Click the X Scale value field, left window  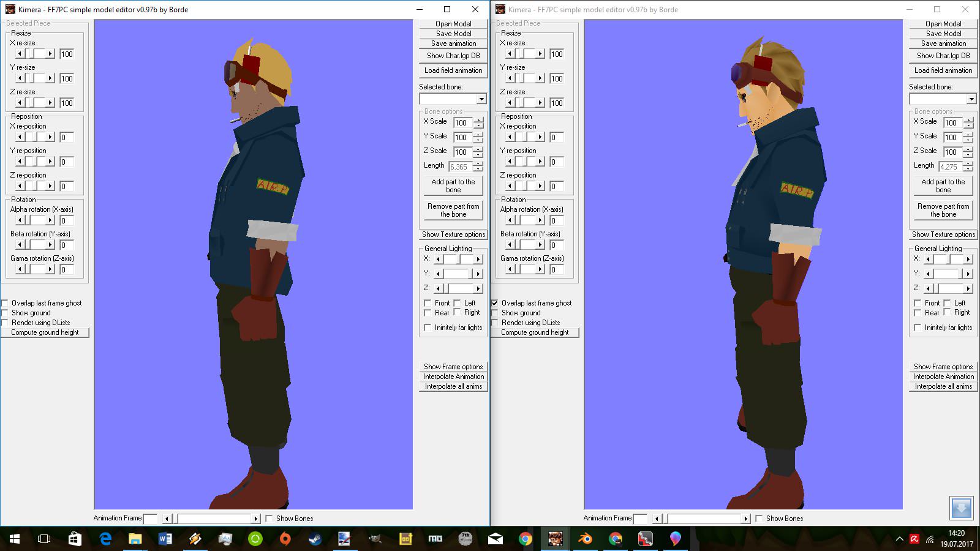coord(462,122)
